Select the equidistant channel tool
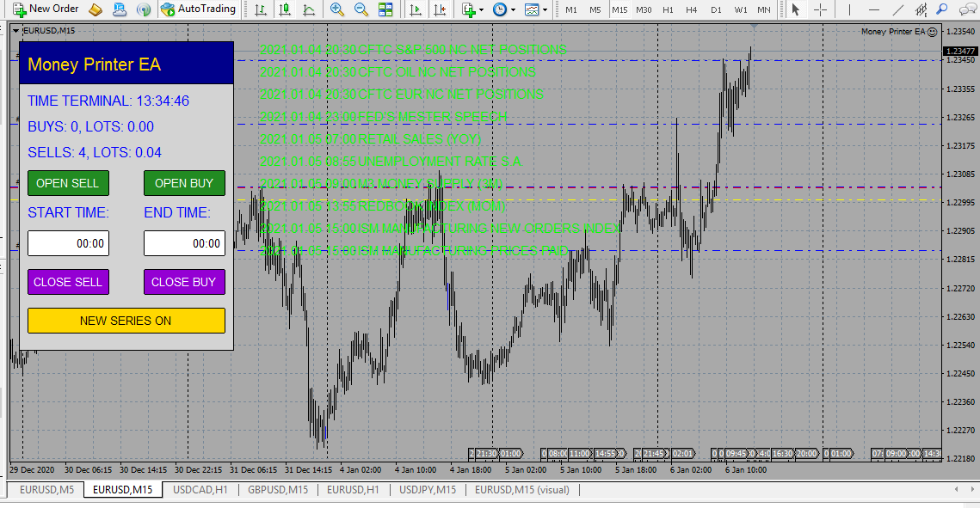Image resolution: width=980 pixels, height=508 pixels. [x=921, y=9]
